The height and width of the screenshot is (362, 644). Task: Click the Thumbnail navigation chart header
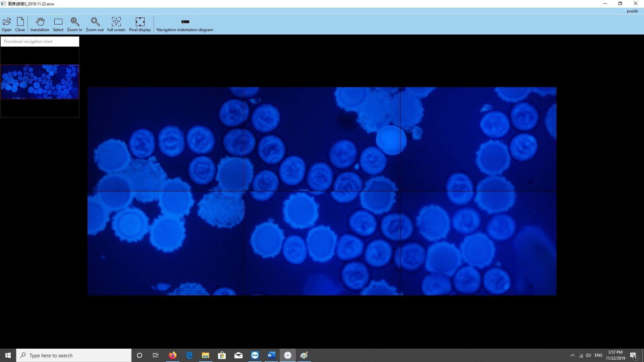[x=40, y=42]
